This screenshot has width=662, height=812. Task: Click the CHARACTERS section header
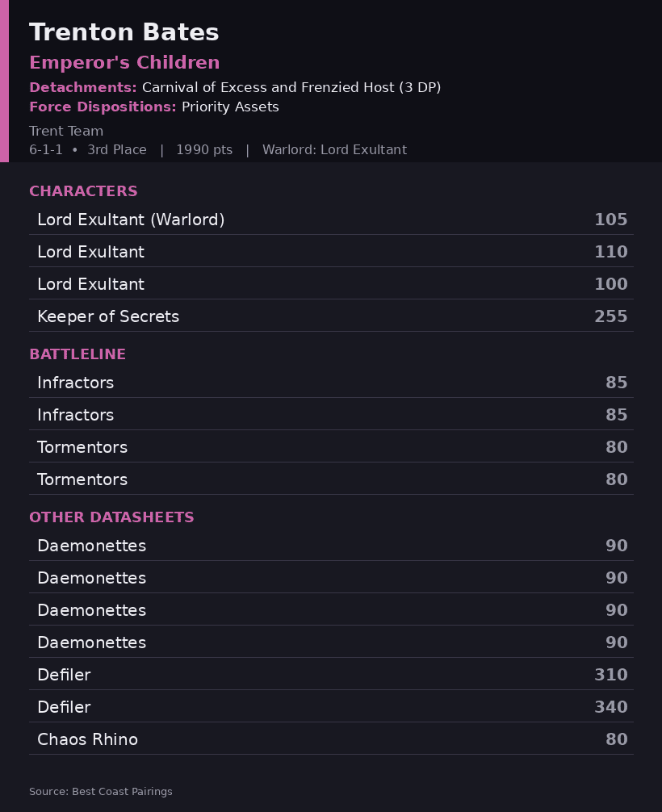[x=83, y=191]
